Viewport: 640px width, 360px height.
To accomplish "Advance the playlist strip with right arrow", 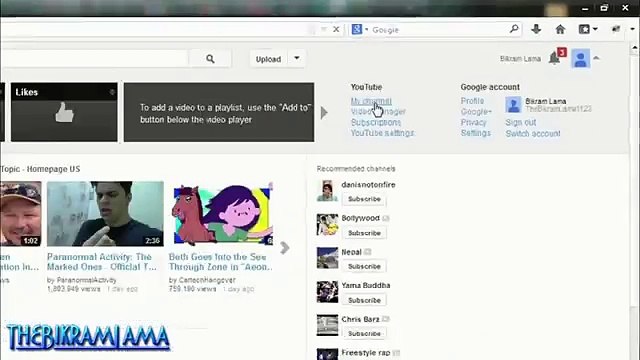I will [324, 112].
